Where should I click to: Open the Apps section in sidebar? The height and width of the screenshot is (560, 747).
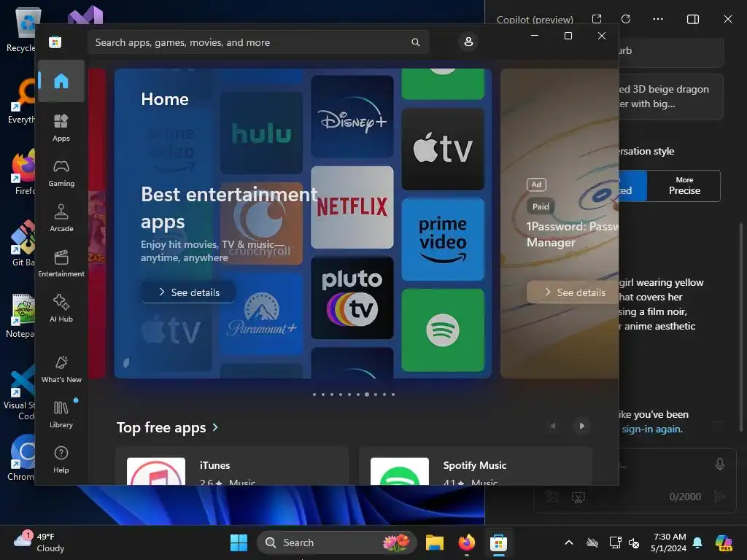pos(61,128)
